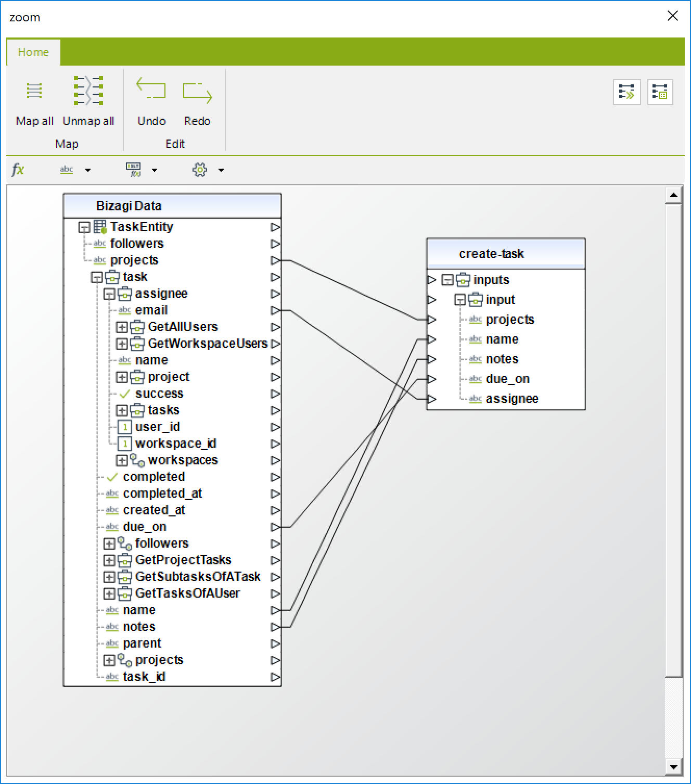Viewport: 691px width, 784px height.
Task: Expand the followers collection under task
Action: pyautogui.click(x=109, y=543)
